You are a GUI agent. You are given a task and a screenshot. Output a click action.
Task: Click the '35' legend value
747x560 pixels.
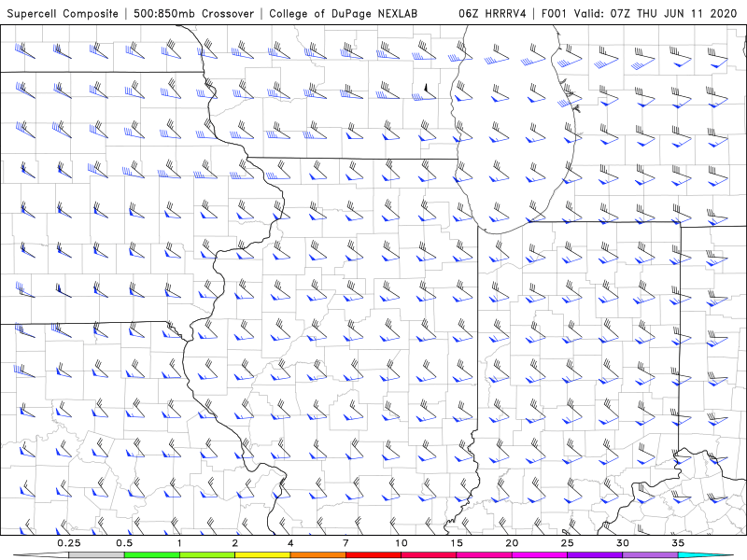click(x=678, y=543)
